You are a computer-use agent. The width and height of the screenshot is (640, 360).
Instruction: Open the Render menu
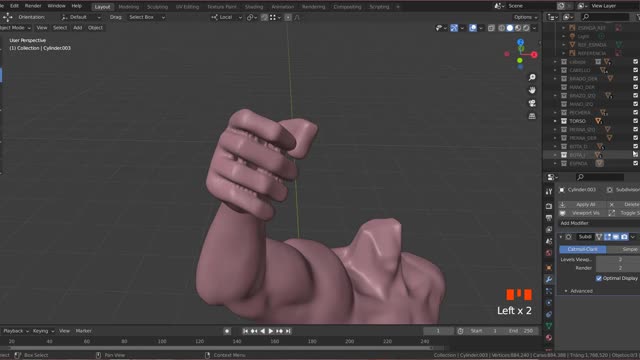(33, 6)
